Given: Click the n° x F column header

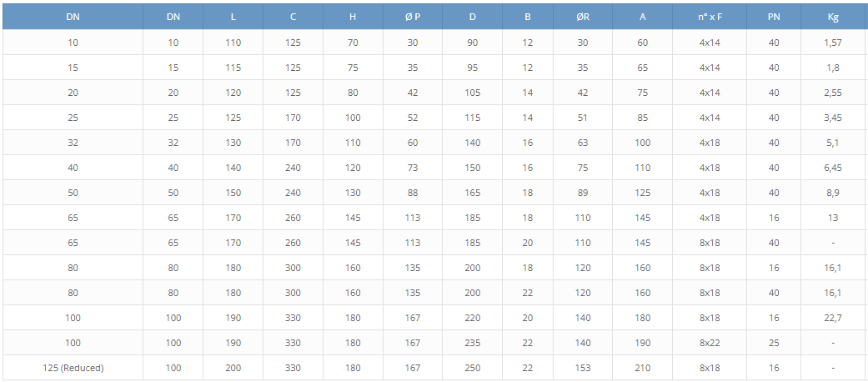Looking at the screenshot, I should coord(710,17).
